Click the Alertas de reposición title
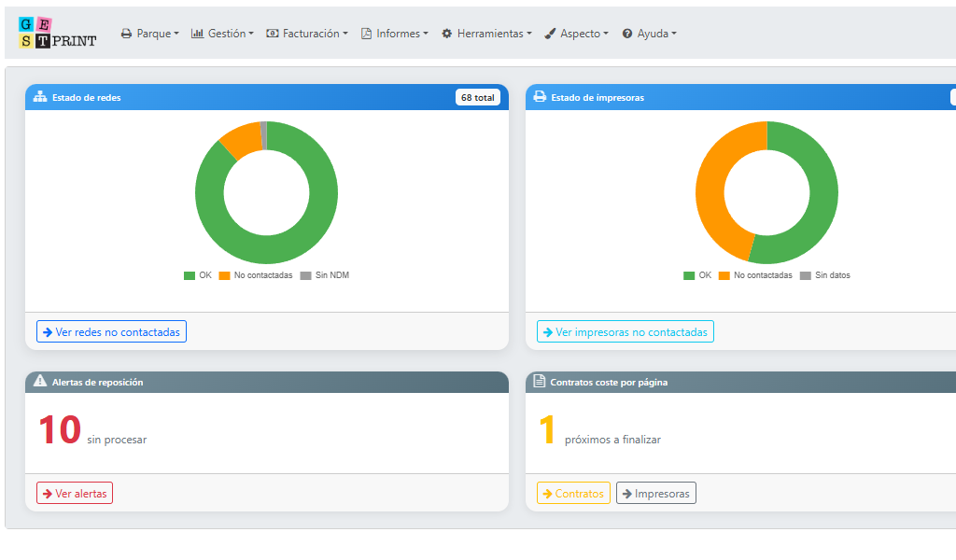Viewport: 956px width, 560px height. point(97,382)
